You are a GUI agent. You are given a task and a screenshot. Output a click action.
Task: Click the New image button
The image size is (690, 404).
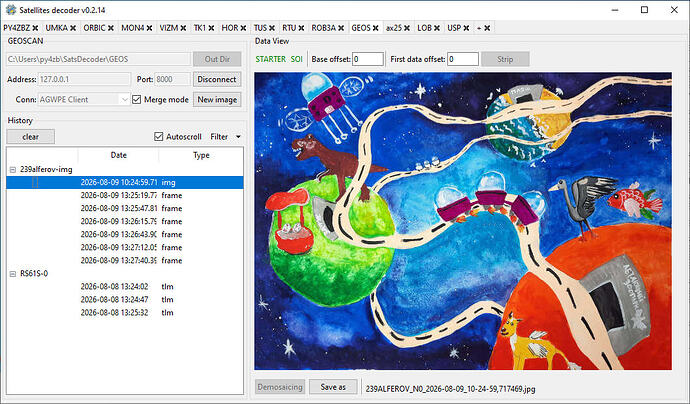217,99
